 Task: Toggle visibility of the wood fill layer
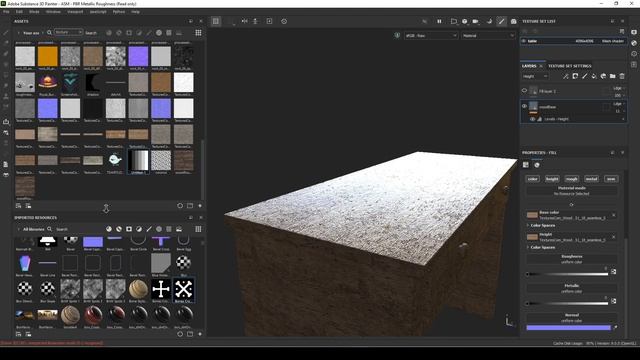pyautogui.click(x=524, y=106)
